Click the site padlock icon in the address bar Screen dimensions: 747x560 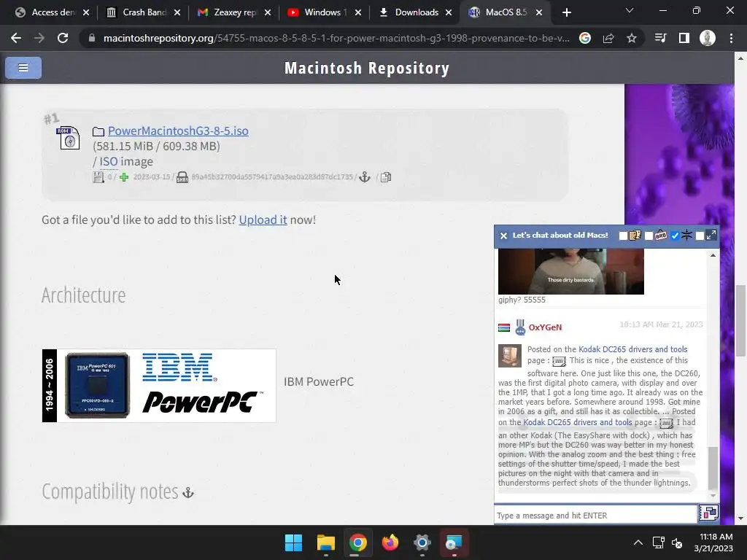(x=91, y=38)
